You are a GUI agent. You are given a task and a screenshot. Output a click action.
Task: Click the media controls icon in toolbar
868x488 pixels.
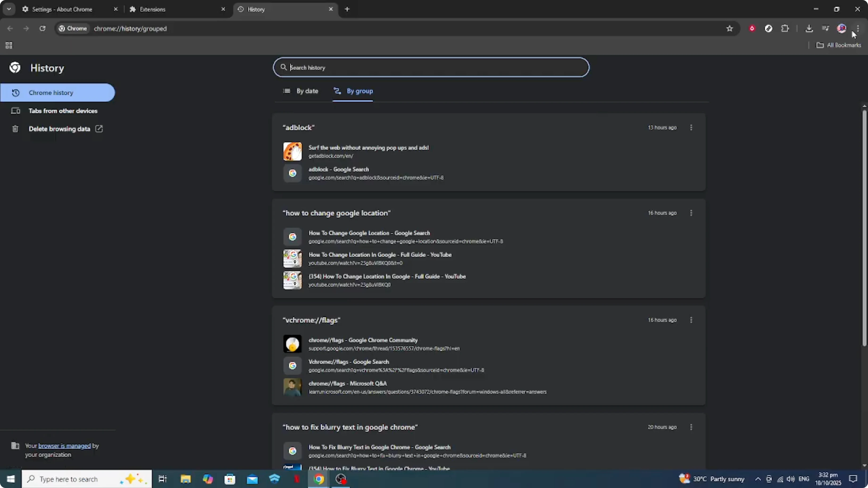[x=825, y=28]
